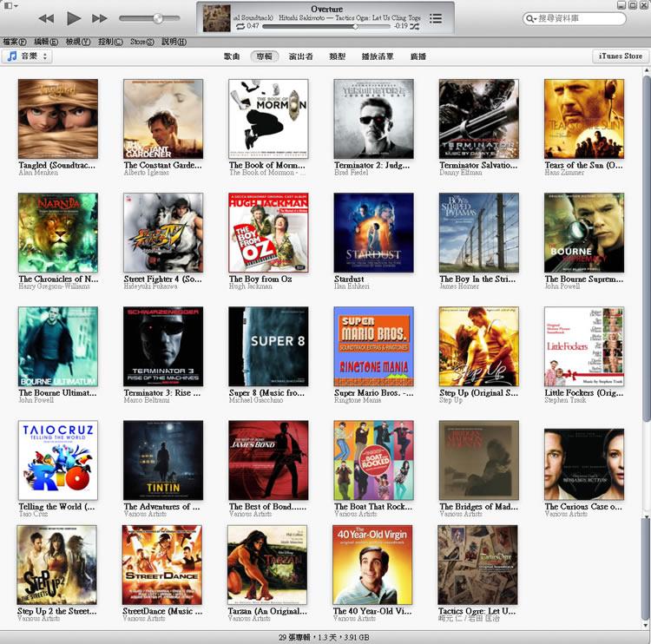Switch to the 播放清單 view tab
The width and height of the screenshot is (651, 644).
tap(378, 56)
